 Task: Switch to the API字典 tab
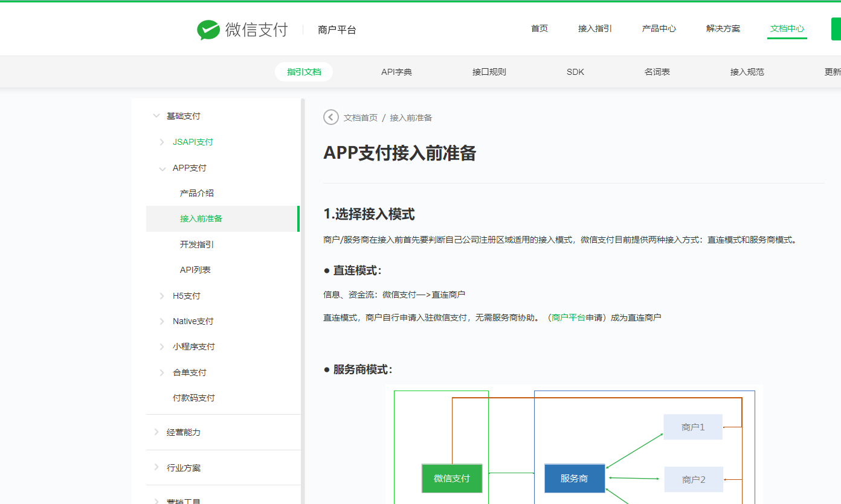point(396,72)
